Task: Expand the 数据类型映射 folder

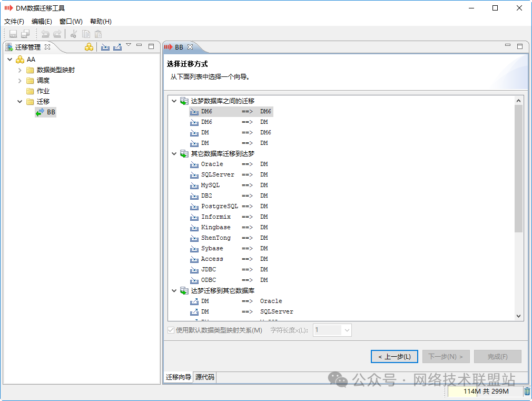Action: (x=20, y=70)
